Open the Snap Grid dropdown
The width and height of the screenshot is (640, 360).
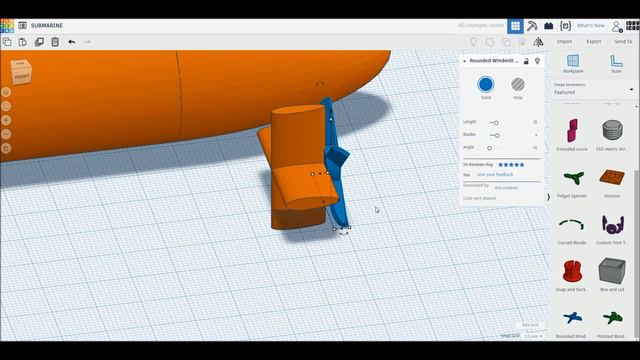tap(533, 336)
